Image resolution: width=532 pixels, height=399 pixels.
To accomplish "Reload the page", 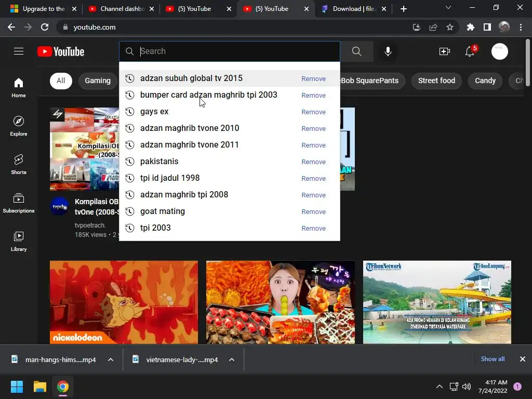I will (45, 27).
